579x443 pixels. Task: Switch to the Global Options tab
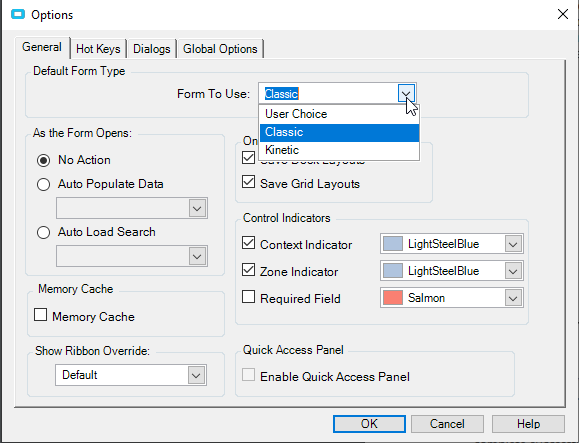(x=220, y=49)
